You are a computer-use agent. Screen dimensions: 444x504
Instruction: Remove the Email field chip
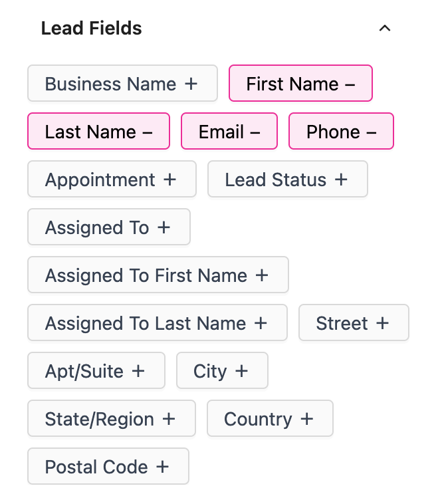pos(229,132)
